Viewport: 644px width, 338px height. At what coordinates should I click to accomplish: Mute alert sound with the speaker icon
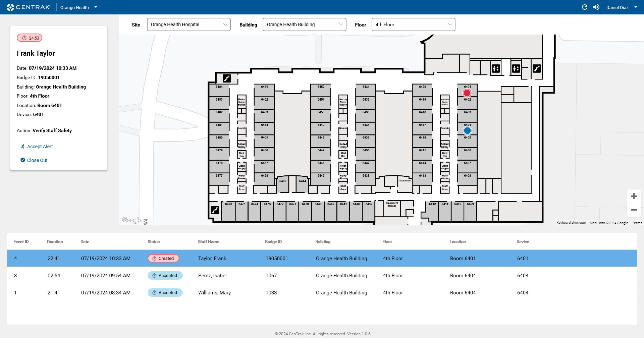[596, 7]
